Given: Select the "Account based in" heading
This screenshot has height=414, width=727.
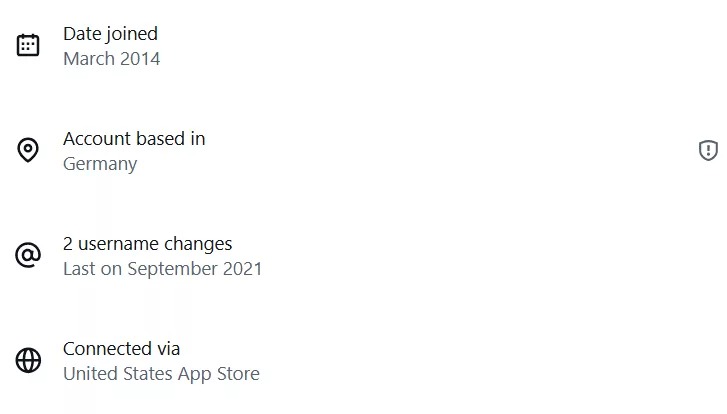Looking at the screenshot, I should [134, 138].
